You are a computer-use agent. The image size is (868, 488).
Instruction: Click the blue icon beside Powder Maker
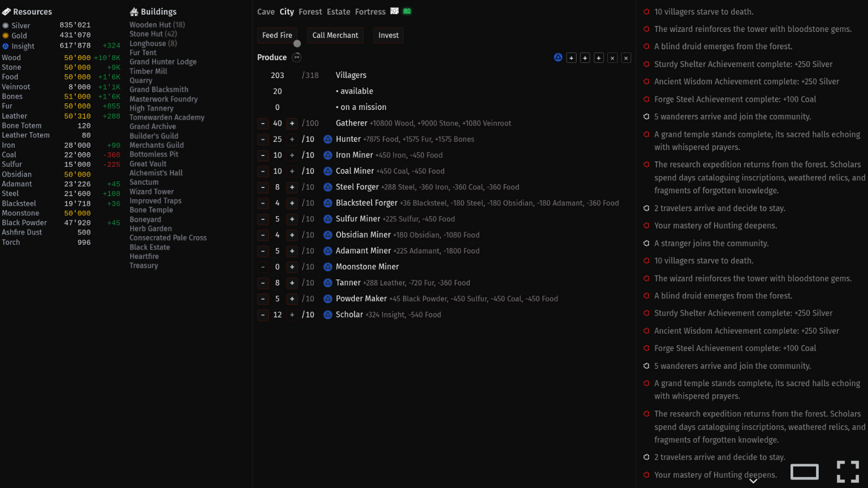[328, 299]
